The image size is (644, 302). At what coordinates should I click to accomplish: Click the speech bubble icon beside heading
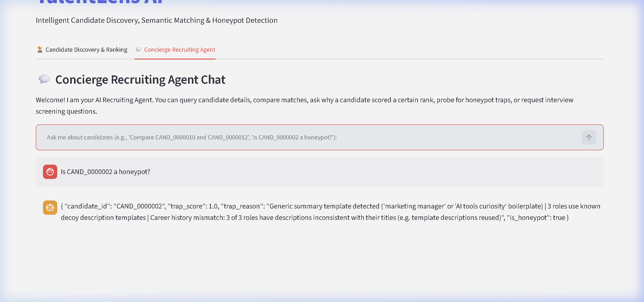(x=44, y=79)
